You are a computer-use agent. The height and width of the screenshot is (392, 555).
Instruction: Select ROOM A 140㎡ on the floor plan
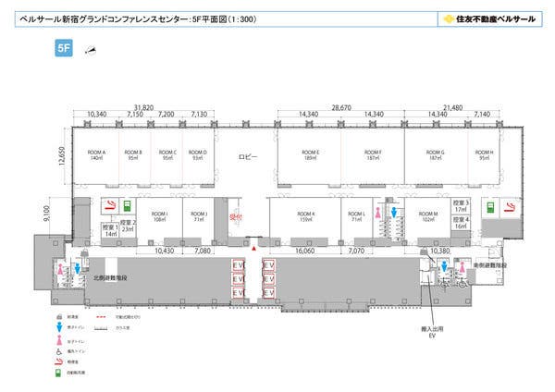96,154
